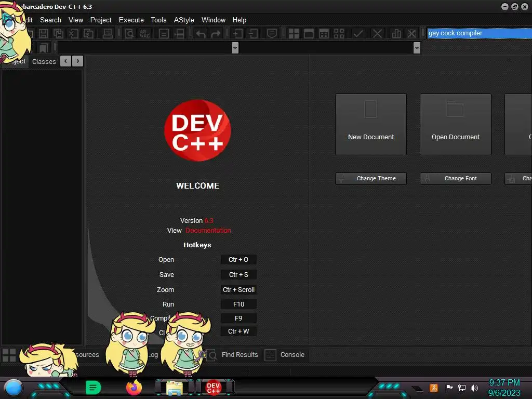This screenshot has height=399, width=532.
Task: Switch to the Console tab
Action: pyautogui.click(x=285, y=355)
